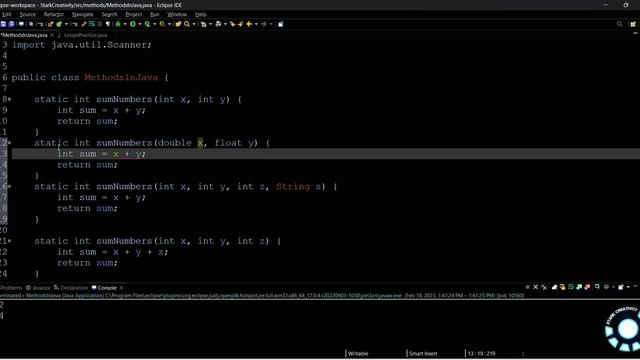Collapse the sumNumbers with String s fold marker

[9, 187]
